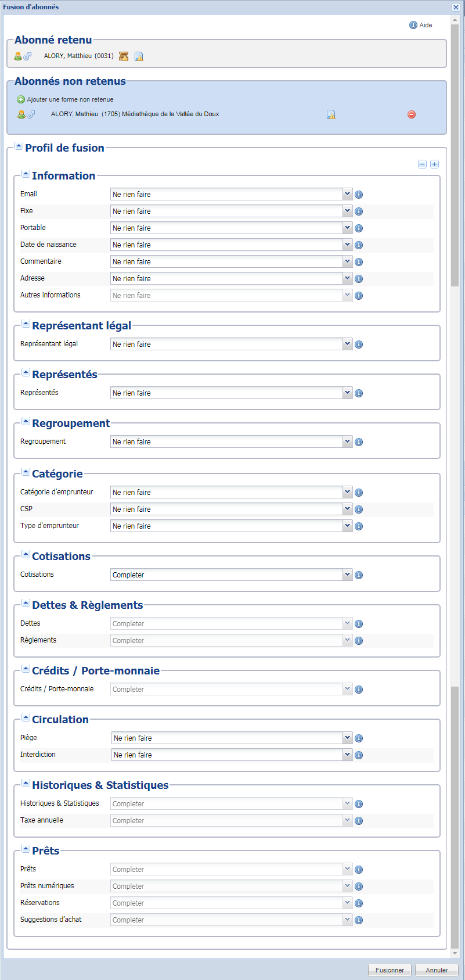Show info for Représentant légal

click(x=359, y=344)
